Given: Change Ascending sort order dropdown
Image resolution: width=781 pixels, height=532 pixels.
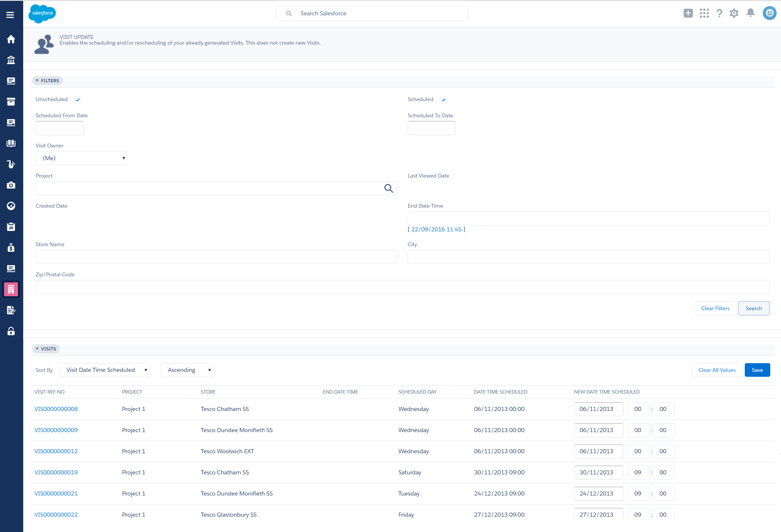Looking at the screenshot, I should (x=187, y=370).
